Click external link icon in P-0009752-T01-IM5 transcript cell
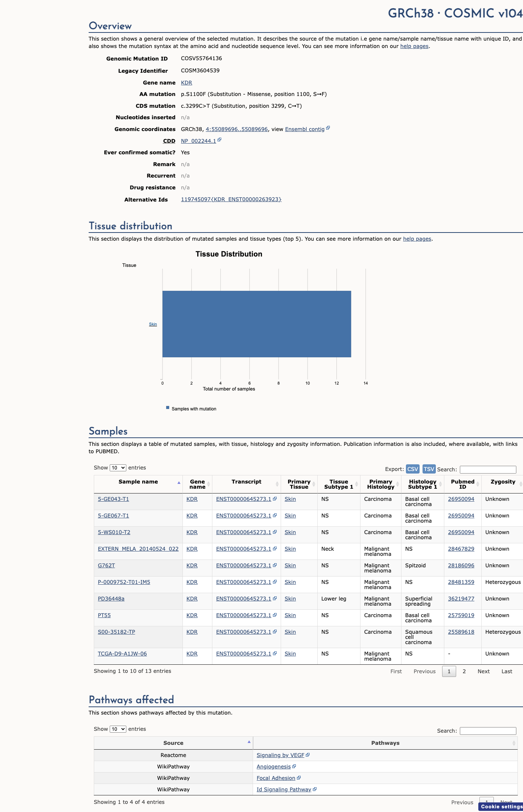 pos(275,582)
